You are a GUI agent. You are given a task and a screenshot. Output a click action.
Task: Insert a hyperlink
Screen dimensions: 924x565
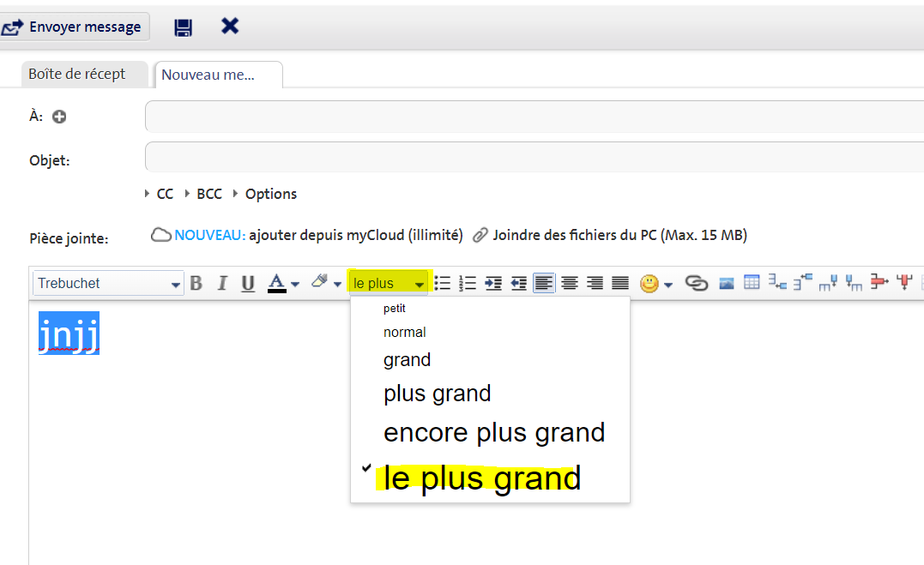click(x=697, y=282)
